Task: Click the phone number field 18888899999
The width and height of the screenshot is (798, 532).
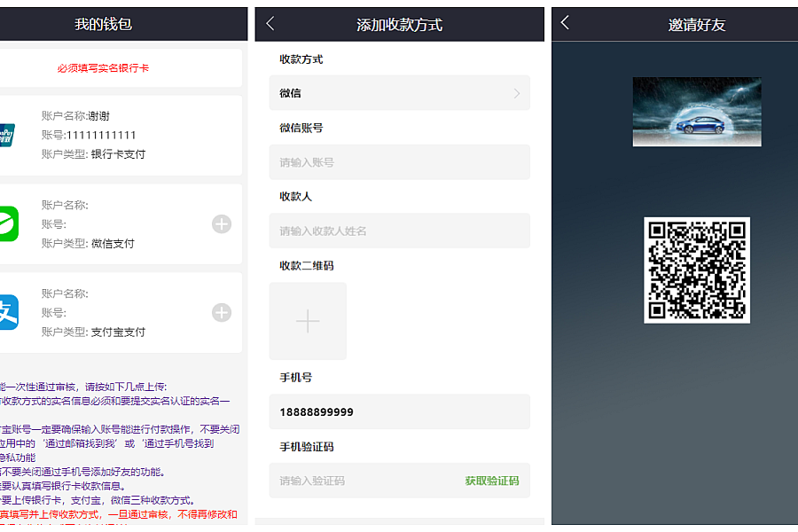Action: click(400, 411)
